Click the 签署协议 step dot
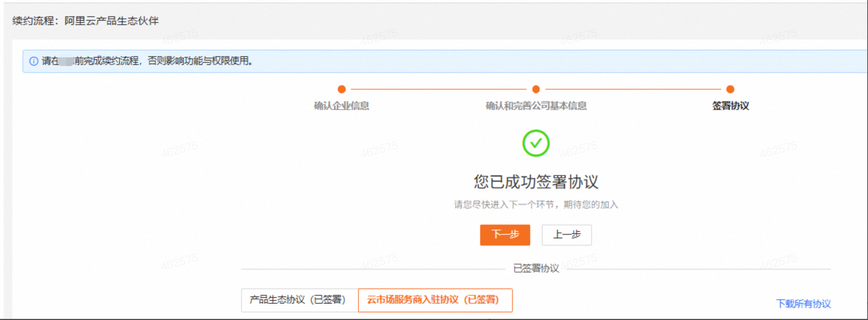Screen dimensions: 868x320 [730, 89]
